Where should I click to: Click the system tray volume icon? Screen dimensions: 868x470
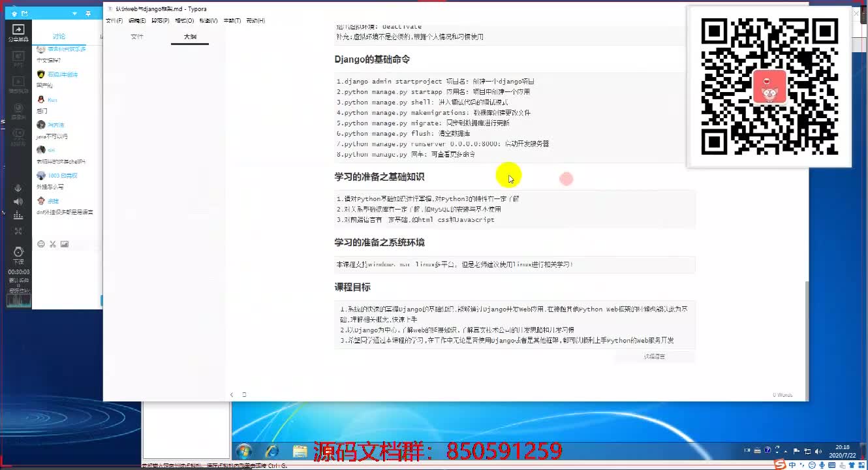pyautogui.click(x=818, y=451)
